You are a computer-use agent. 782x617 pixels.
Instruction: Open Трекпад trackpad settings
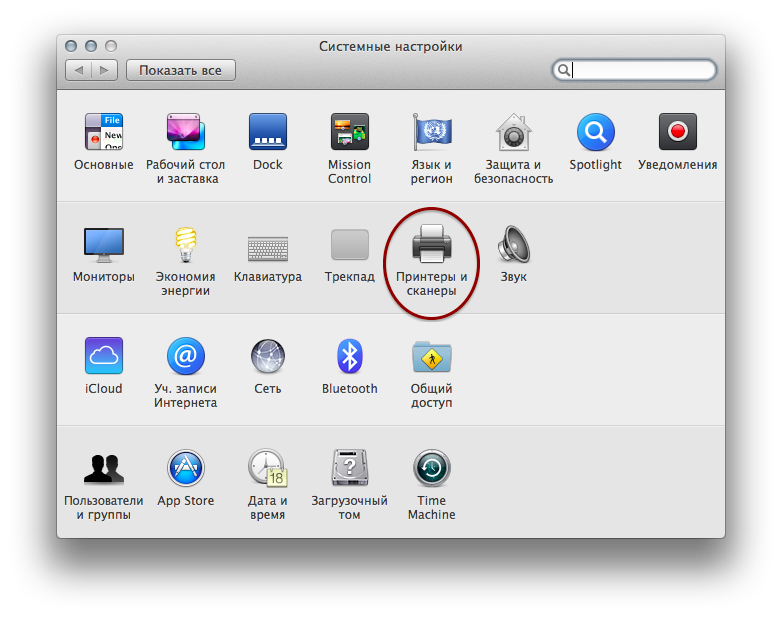tap(350, 244)
